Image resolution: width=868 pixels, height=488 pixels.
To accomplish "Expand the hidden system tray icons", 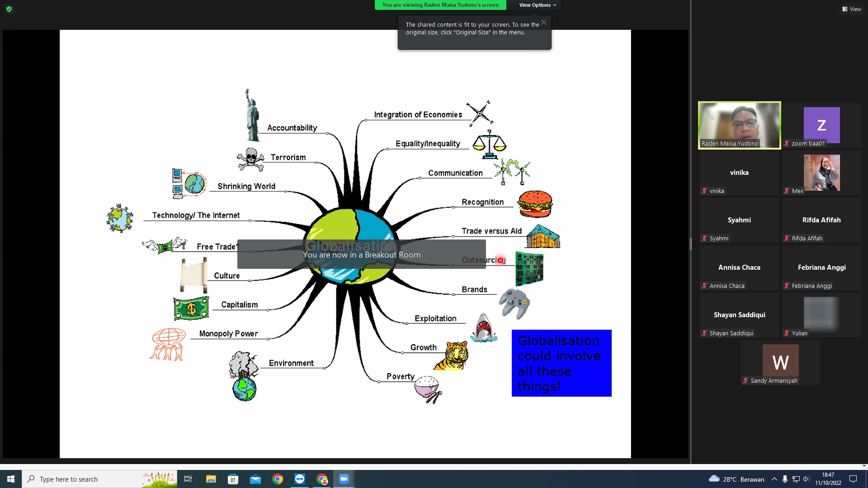I will point(774,479).
